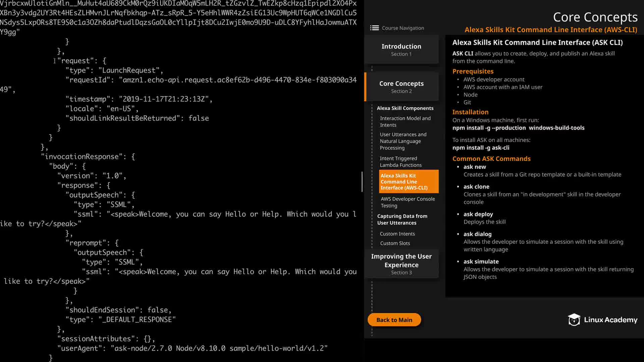Click the Core Concepts page title

click(595, 17)
